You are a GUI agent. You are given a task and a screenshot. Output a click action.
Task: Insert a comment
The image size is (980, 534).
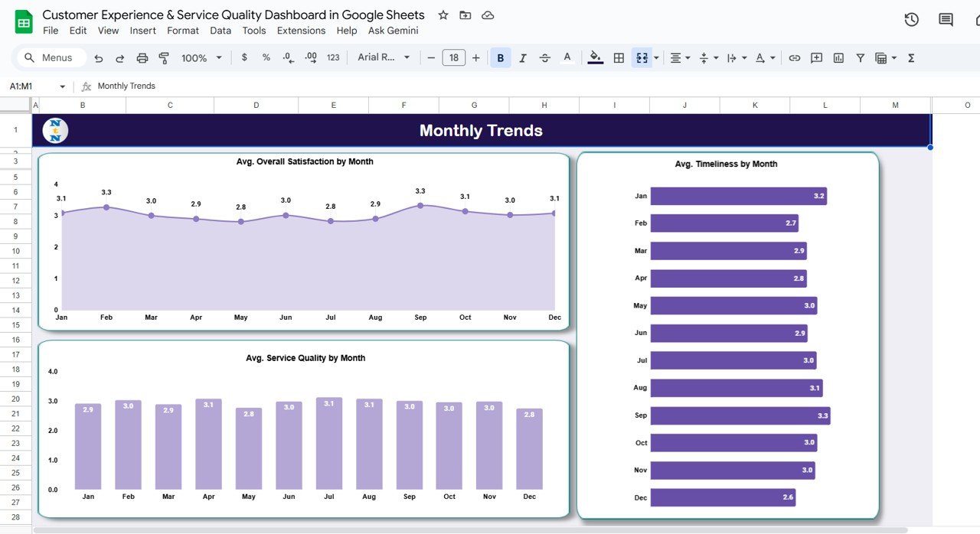(x=815, y=57)
